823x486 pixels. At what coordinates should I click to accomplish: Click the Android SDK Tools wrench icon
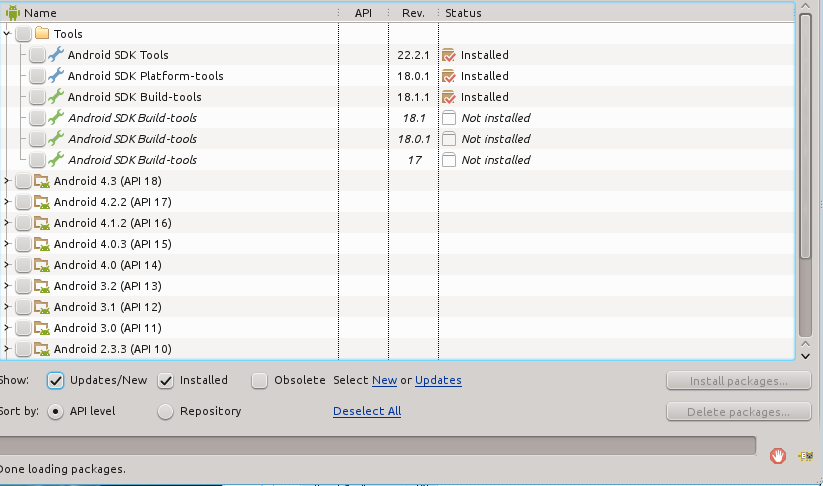56,55
